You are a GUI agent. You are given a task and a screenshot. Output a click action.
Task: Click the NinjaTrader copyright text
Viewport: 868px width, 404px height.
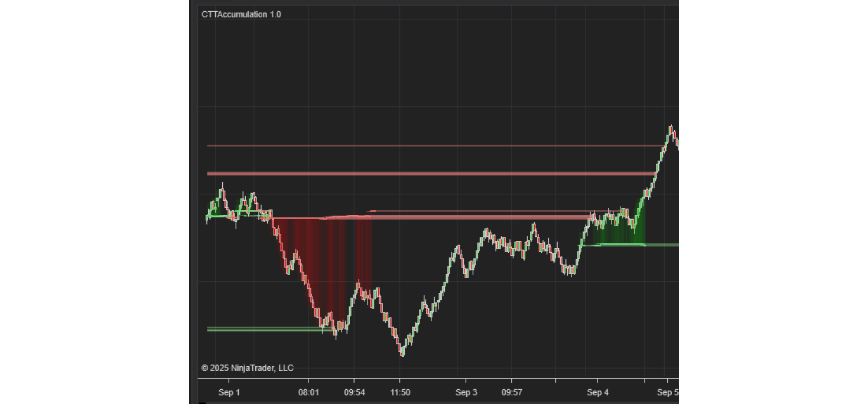pos(247,368)
